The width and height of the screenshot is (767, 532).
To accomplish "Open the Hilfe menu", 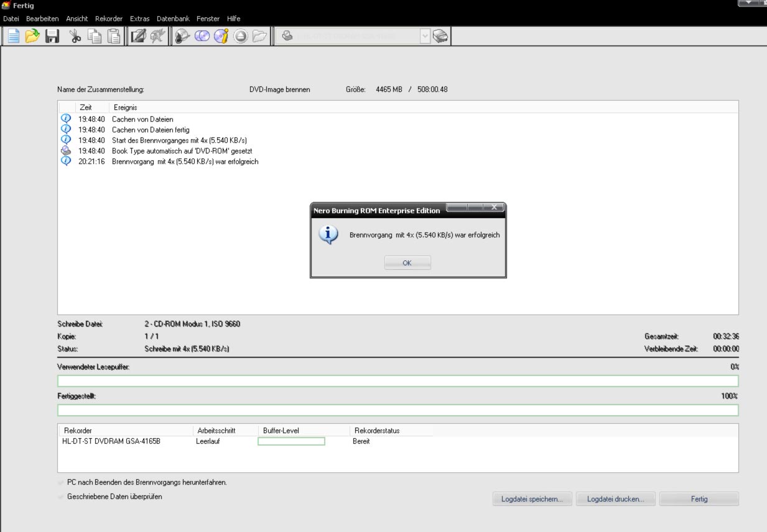I will (x=233, y=19).
